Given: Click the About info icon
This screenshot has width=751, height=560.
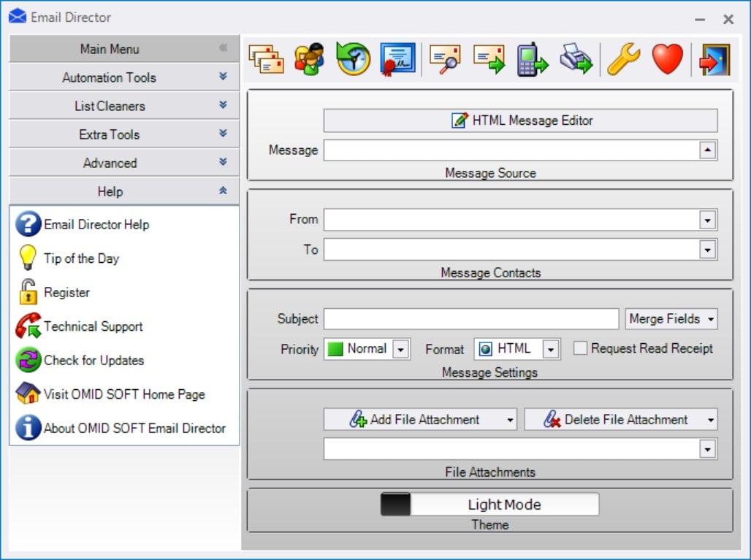Looking at the screenshot, I should (28, 427).
